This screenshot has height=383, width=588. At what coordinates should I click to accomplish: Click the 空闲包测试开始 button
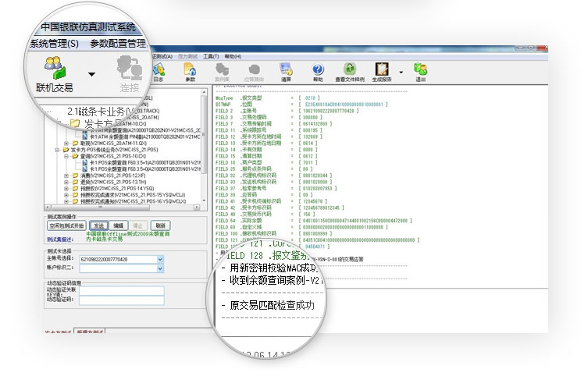(x=66, y=225)
